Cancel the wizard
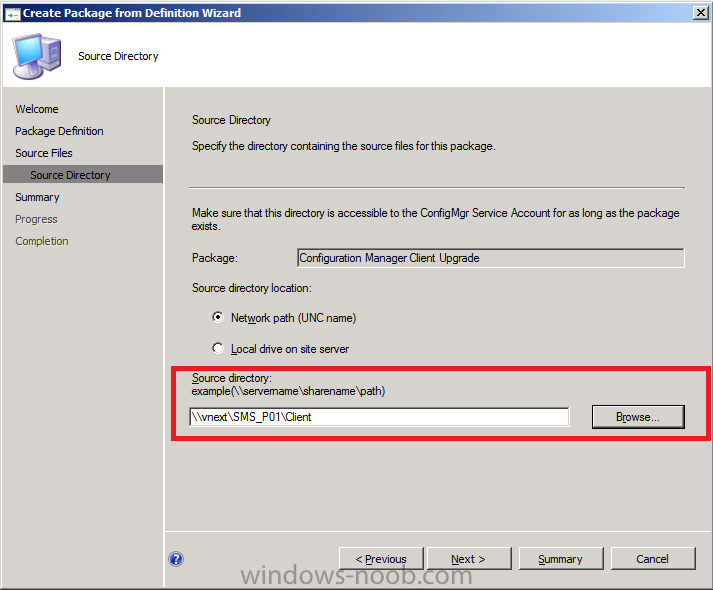713x590 pixels. (653, 559)
